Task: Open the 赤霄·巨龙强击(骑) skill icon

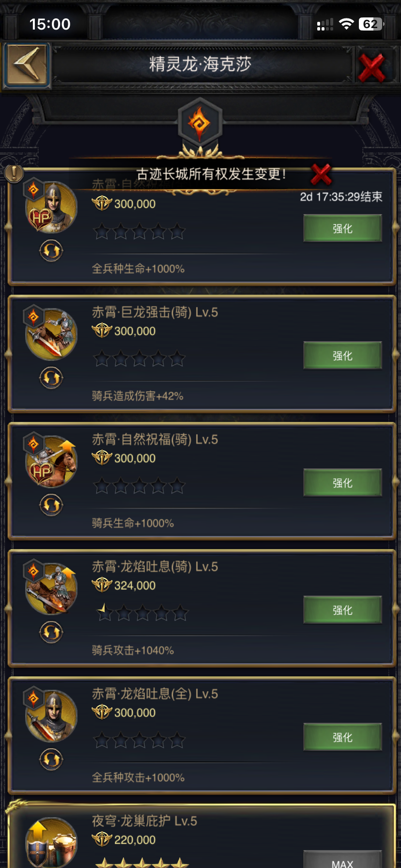Action: (x=50, y=333)
